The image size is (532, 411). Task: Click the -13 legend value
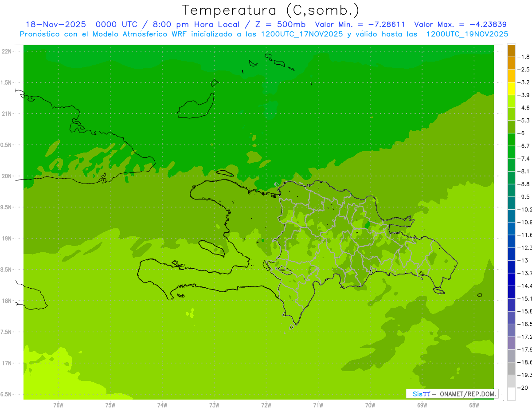click(x=522, y=260)
